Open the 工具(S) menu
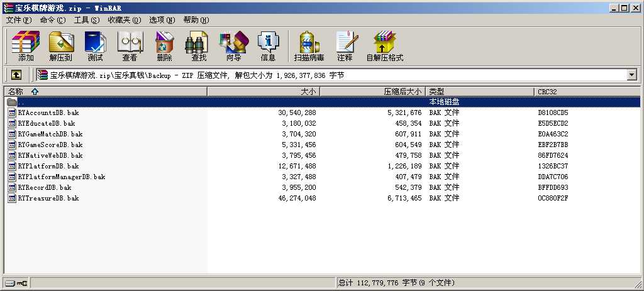644x291 pixels. tap(87, 19)
